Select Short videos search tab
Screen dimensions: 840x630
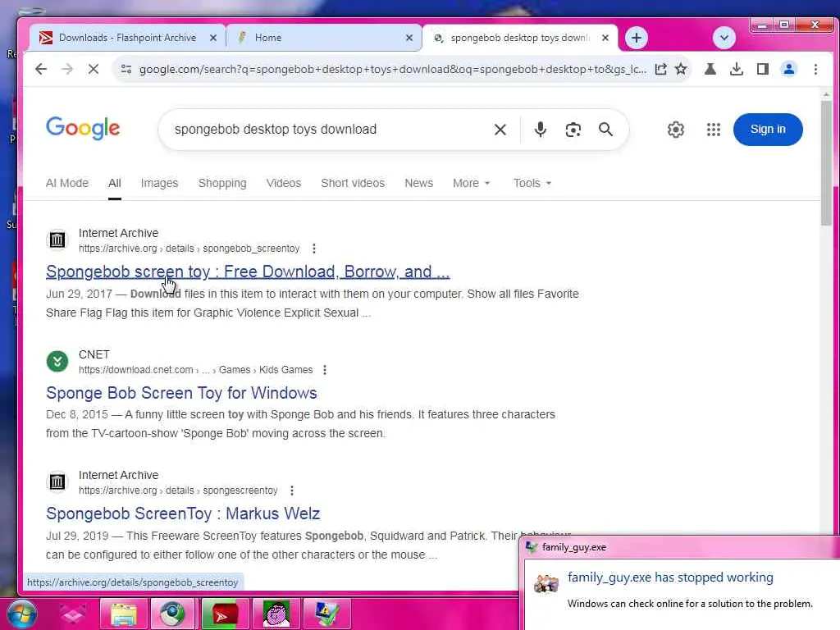pos(353,183)
